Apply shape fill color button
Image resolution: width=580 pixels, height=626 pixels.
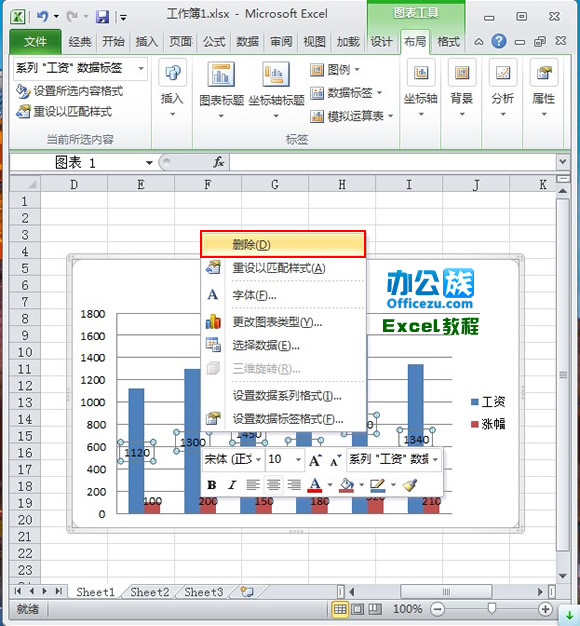(346, 485)
